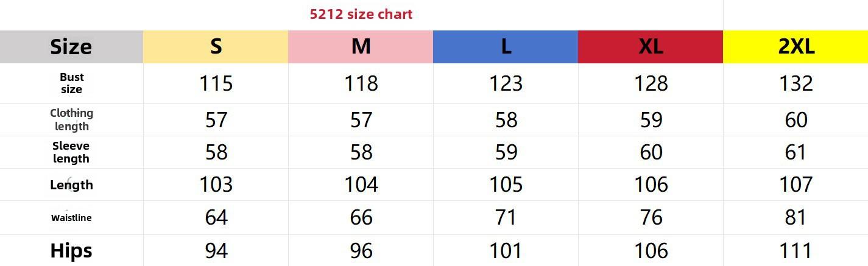Select the Hips row label
The image size is (868, 266).
(x=71, y=250)
